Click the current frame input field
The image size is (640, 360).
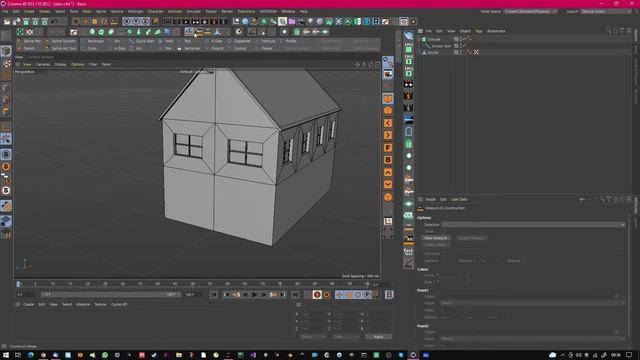point(27,294)
